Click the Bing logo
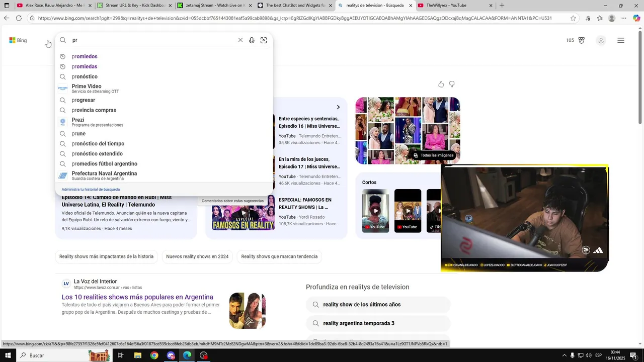The width and height of the screenshot is (644, 362). coord(18,40)
